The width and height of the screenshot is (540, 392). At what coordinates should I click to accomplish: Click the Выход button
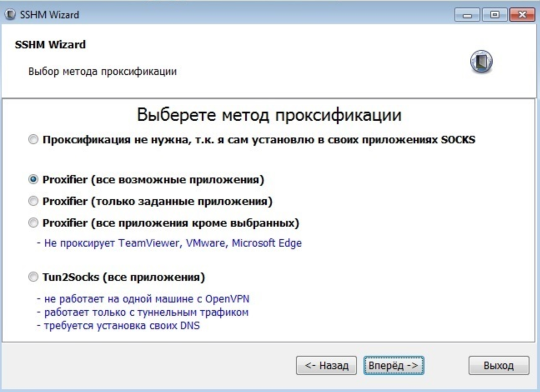click(498, 365)
